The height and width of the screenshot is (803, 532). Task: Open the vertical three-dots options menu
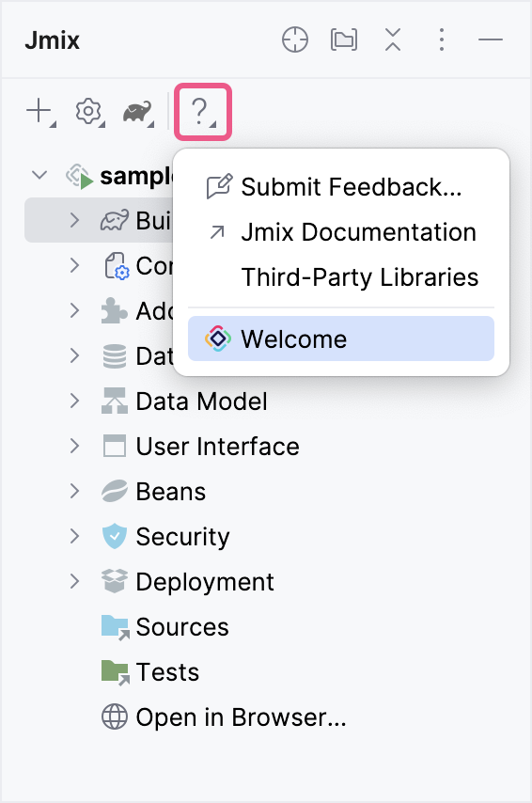click(x=442, y=39)
